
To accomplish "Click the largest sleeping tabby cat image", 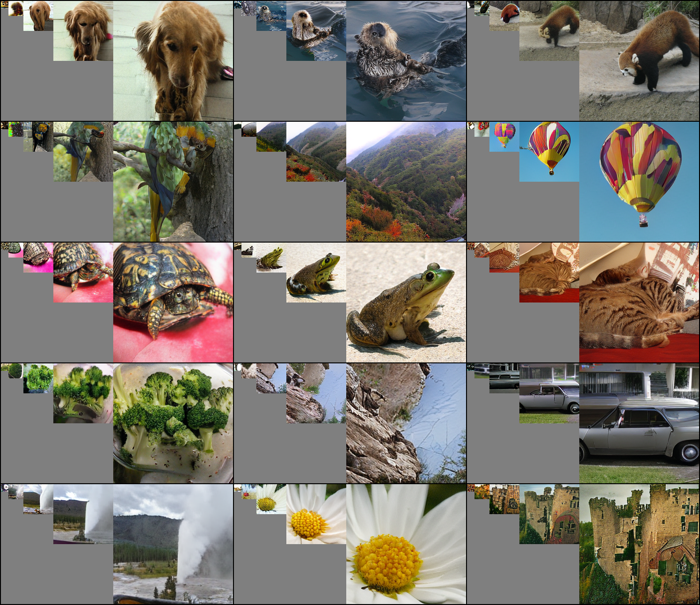I will 639,302.
